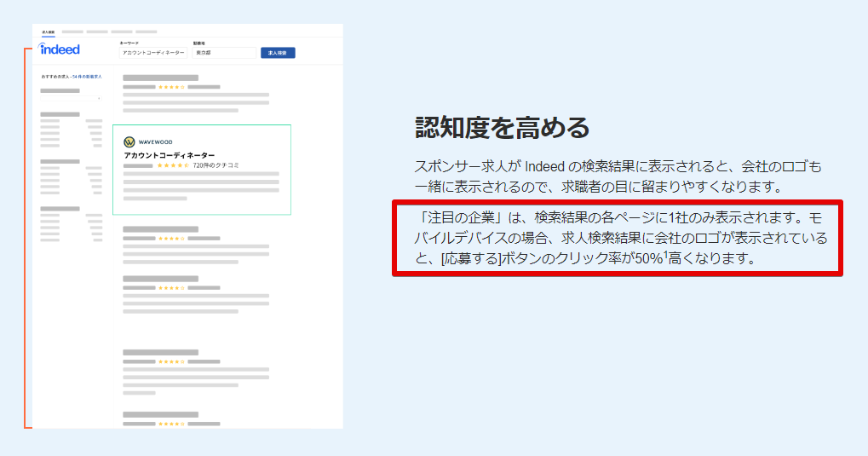Click the Indeed logo
Image resolution: width=868 pixels, height=456 pixels.
[60, 49]
